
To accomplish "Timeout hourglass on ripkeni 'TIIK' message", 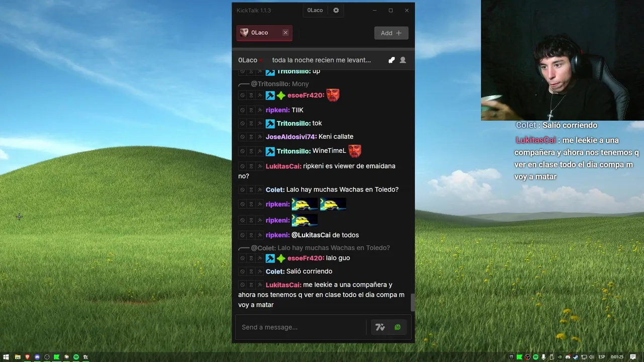I will click(x=251, y=110).
